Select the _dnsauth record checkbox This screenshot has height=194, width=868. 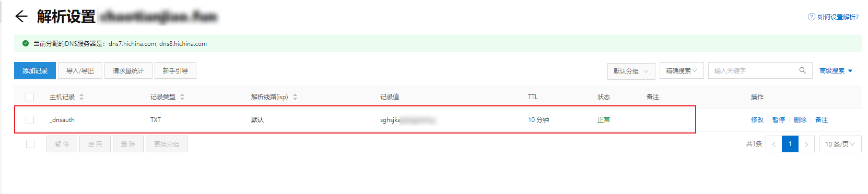pyautogui.click(x=30, y=120)
